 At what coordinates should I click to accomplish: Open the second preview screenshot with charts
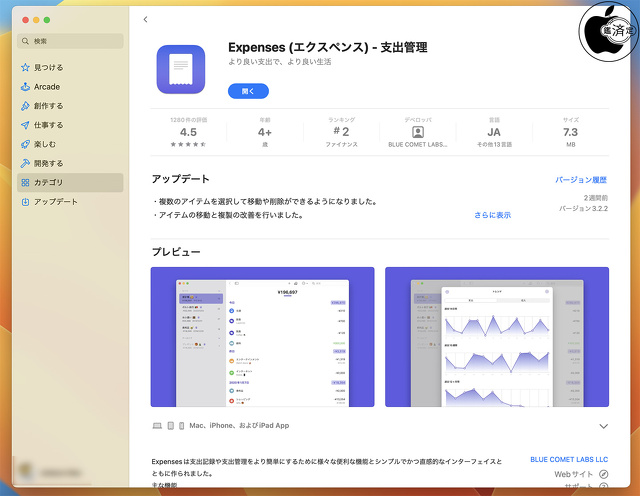tap(497, 337)
